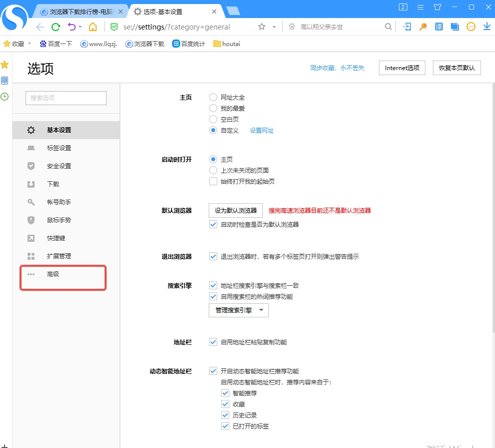The image size is (495, 448).
Task: Bookmark page with the star icon
Action: coord(262,27)
